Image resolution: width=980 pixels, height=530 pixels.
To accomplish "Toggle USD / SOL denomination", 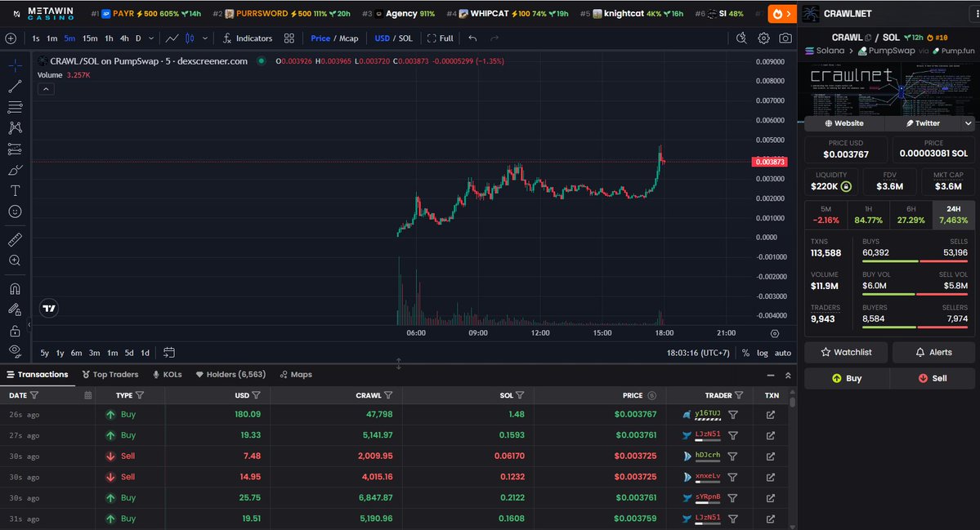I will (x=394, y=38).
